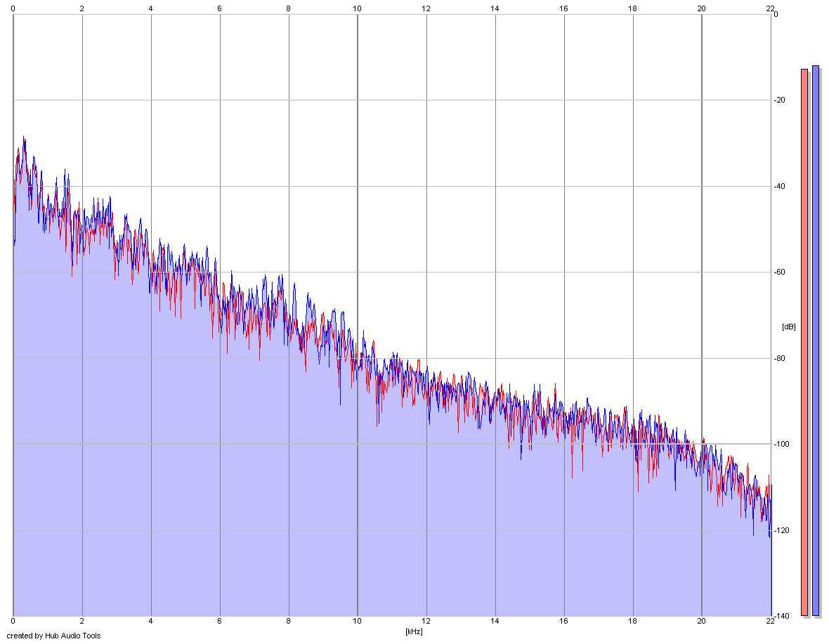Click the -120 dB axis label
This screenshot has width=829, height=644.
(781, 530)
